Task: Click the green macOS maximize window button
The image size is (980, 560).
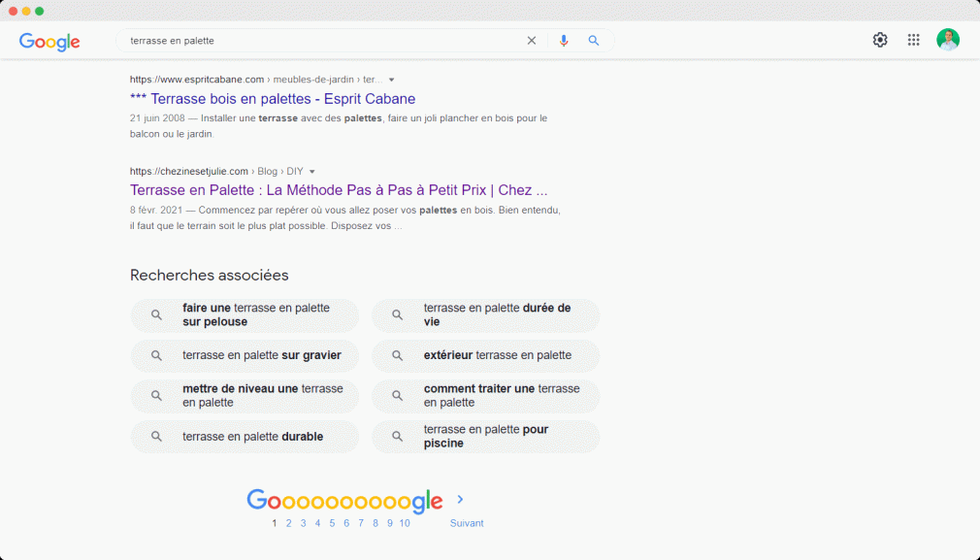Action: pos(40,12)
